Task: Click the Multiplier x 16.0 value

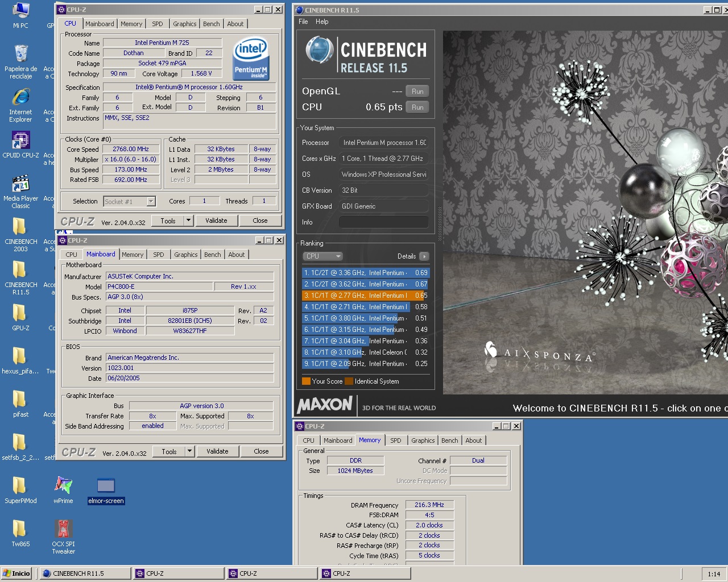Action: point(131,160)
